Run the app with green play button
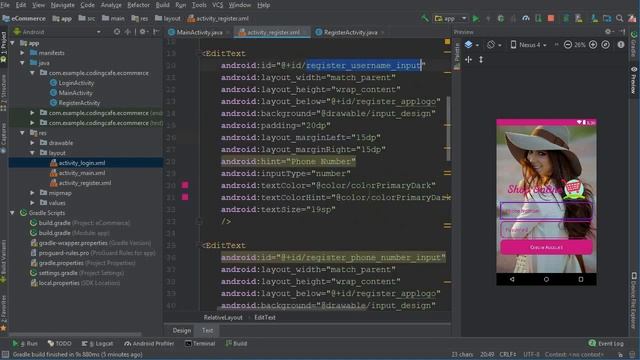The width and height of the screenshot is (640, 360). pos(476,18)
